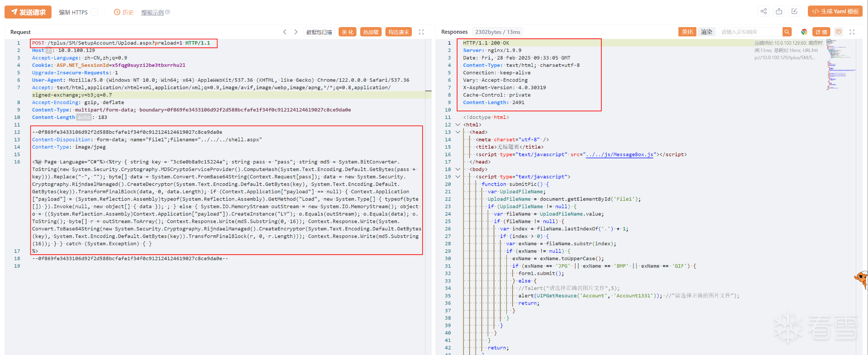868x355 pixels.
Task: Click the Cache-Control: private line
Action: coord(497,95)
